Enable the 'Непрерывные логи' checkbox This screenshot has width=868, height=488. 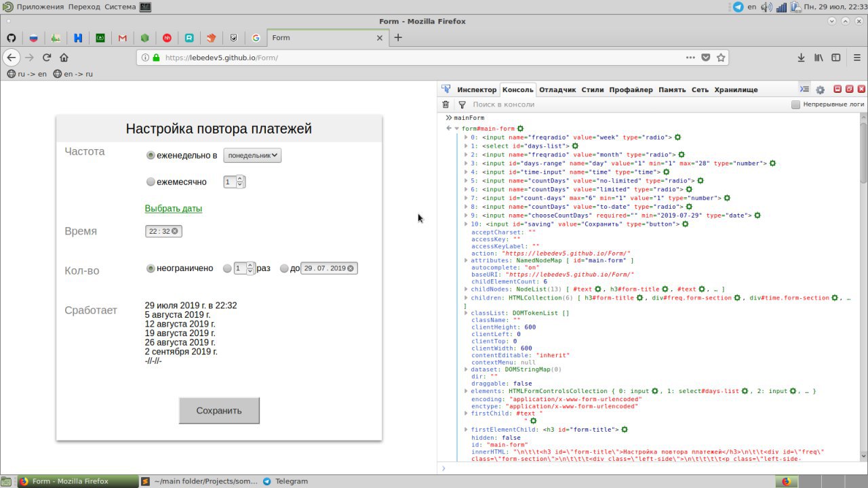click(x=796, y=105)
